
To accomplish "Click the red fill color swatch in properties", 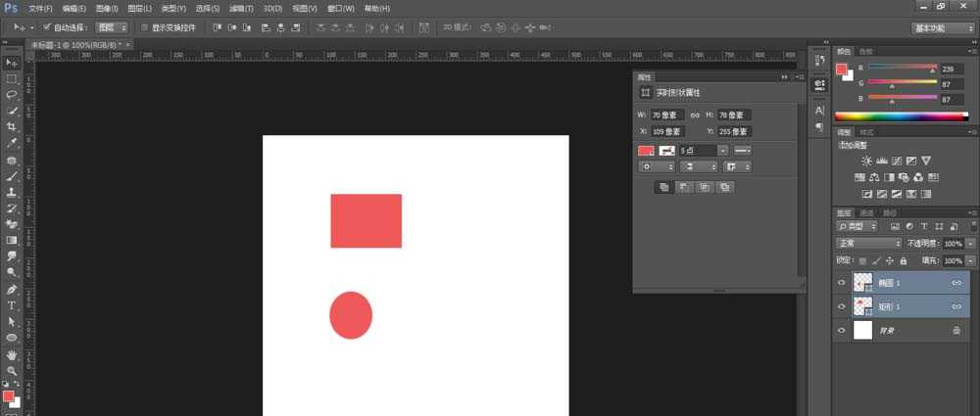I will point(646,150).
